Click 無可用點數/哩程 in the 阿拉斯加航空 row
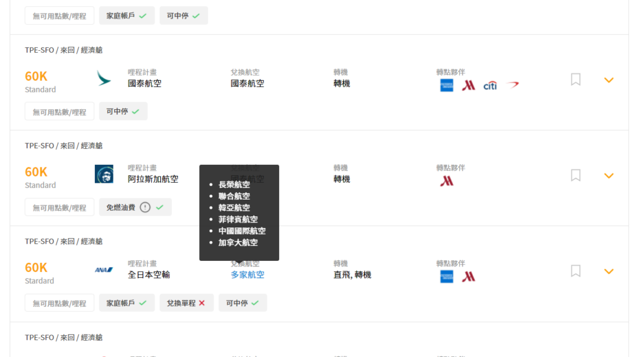The height and width of the screenshot is (357, 644). click(60, 207)
